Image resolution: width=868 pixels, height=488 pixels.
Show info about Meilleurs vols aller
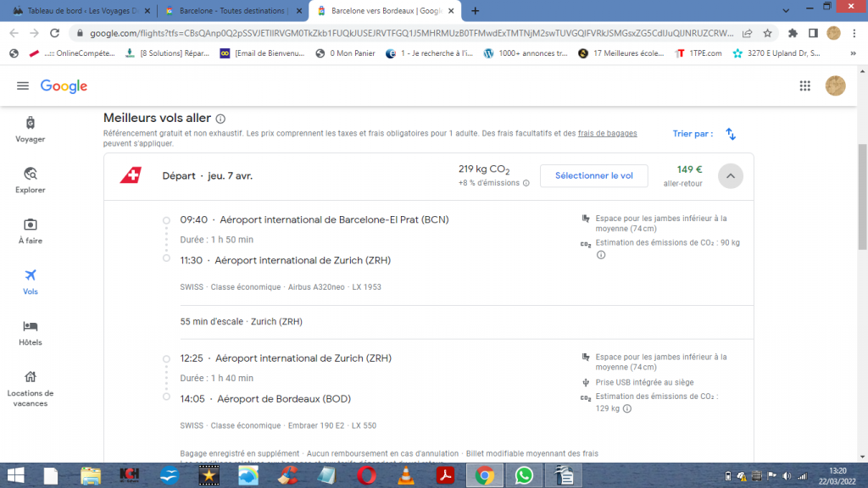220,119
